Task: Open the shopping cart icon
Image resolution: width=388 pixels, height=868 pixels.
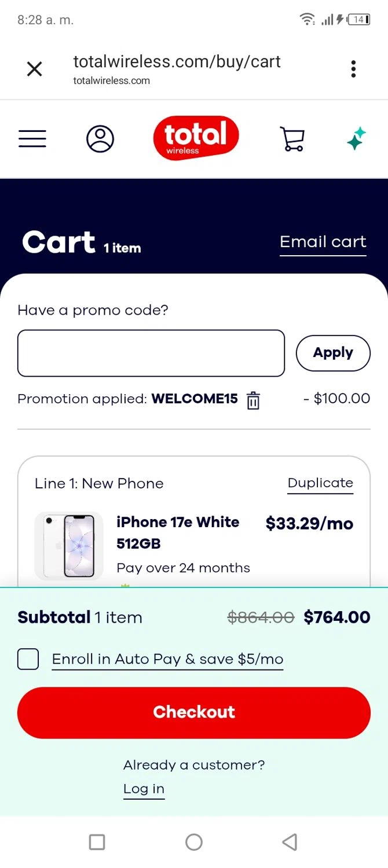Action: pos(292,139)
